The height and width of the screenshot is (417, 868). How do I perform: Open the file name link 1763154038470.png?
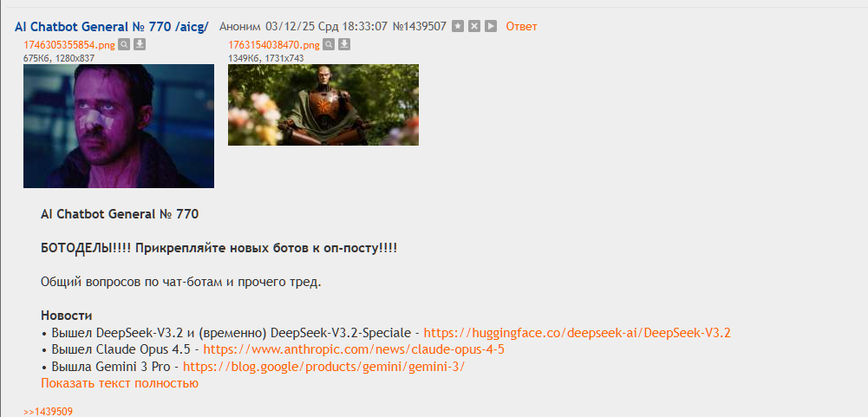[274, 45]
